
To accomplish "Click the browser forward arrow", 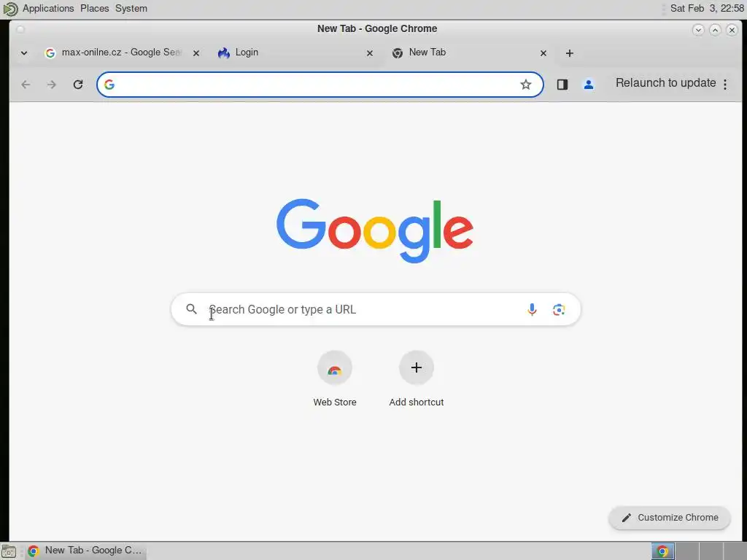I will [52, 85].
